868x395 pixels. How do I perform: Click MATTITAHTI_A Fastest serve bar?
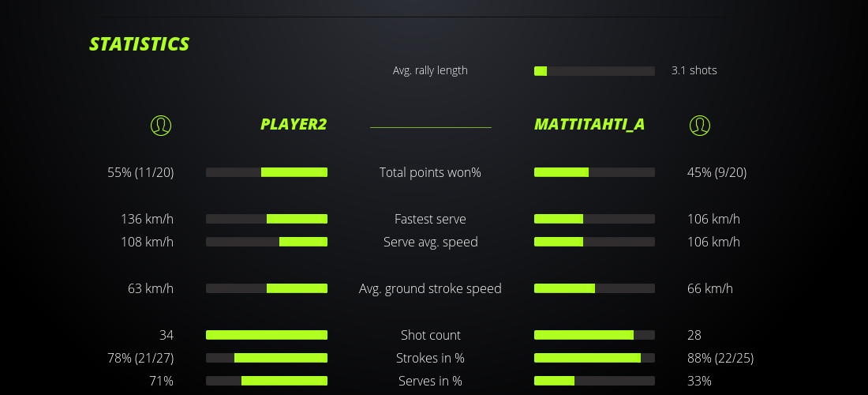[594, 219]
